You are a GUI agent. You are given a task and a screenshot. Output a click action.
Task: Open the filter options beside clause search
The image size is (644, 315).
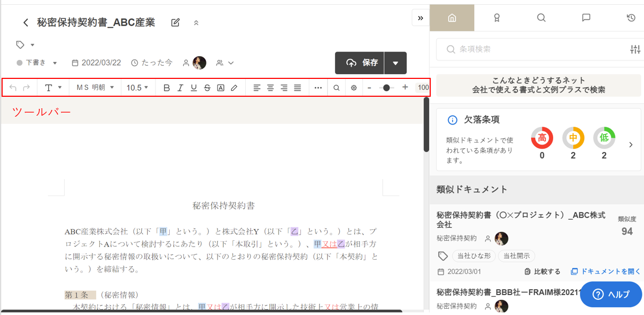(635, 49)
